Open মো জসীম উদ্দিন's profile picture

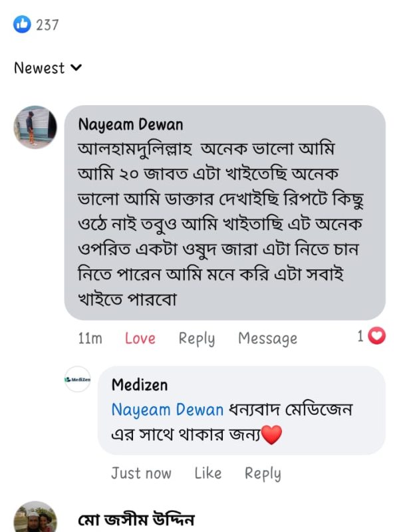(x=35, y=519)
